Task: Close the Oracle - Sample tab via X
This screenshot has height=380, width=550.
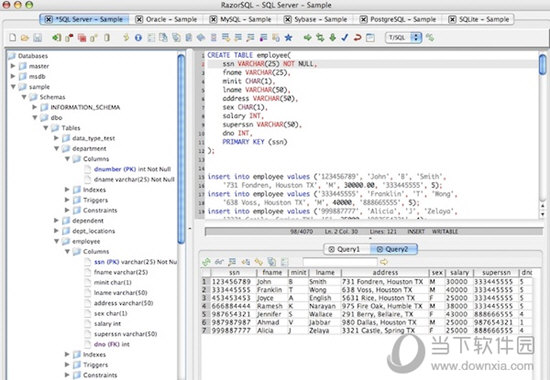Action: (139, 19)
